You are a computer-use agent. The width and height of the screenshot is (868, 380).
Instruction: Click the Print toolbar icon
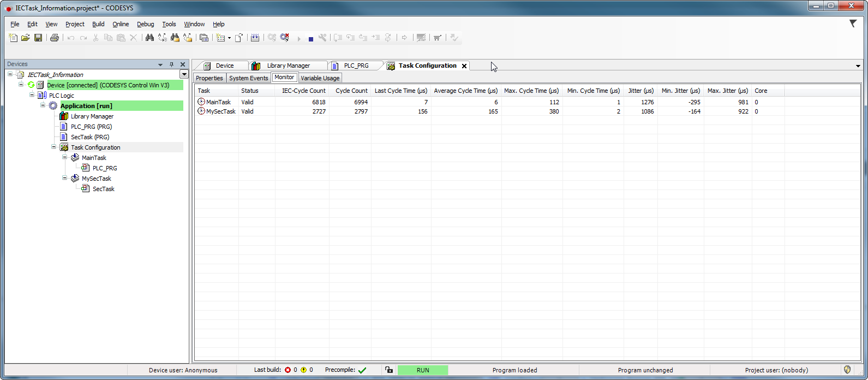(x=54, y=38)
